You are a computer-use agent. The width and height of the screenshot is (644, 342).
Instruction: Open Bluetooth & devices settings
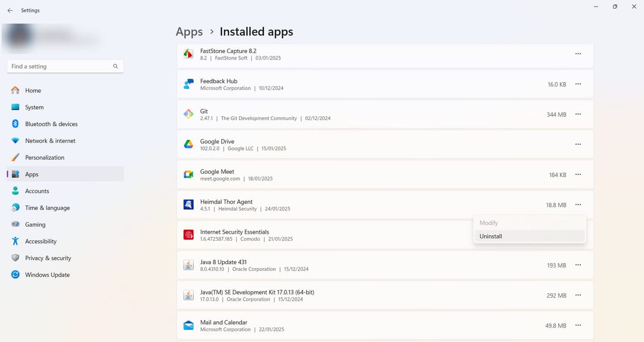(65, 124)
